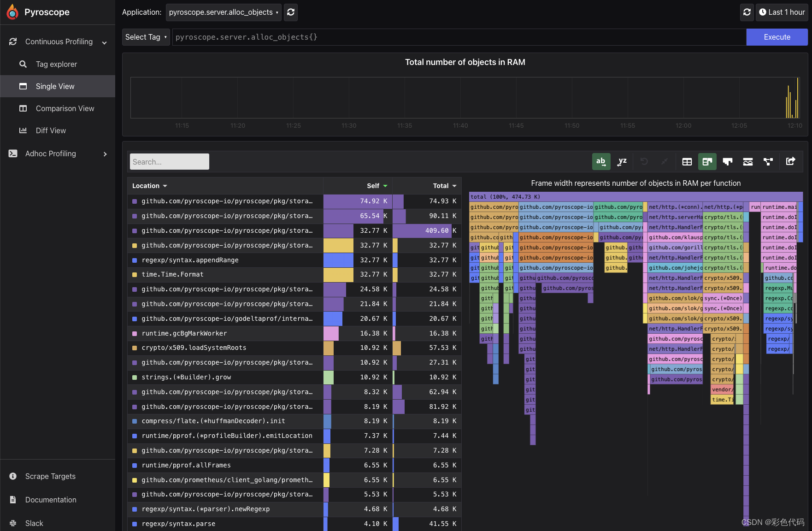Select strings.(*Builder).grow row
This screenshot has height=531, width=812.
pos(294,377)
